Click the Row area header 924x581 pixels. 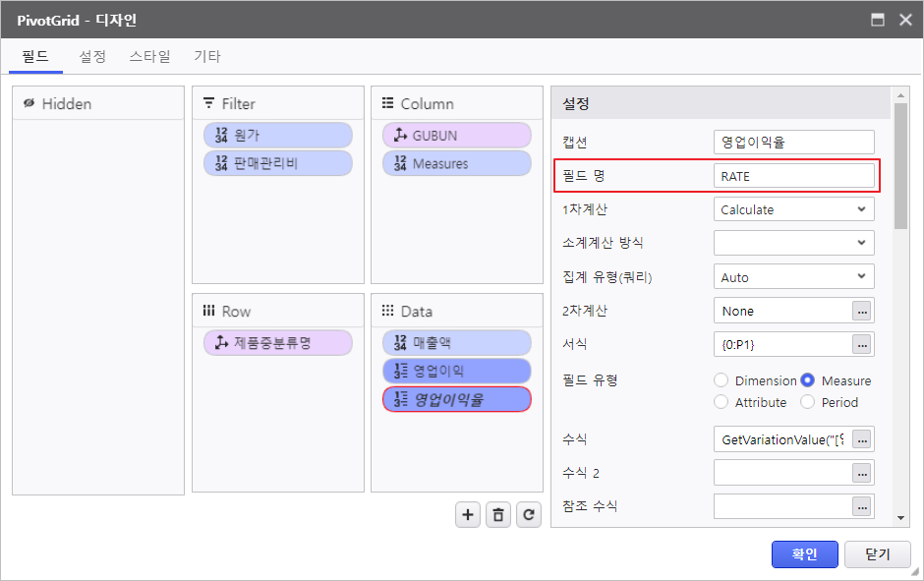pos(278,311)
